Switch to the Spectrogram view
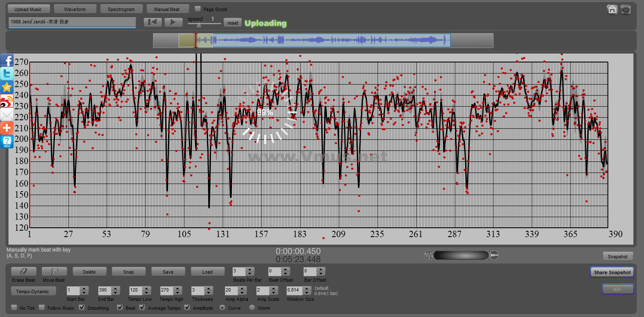Screen dimensions: 644x317 coord(121,9)
